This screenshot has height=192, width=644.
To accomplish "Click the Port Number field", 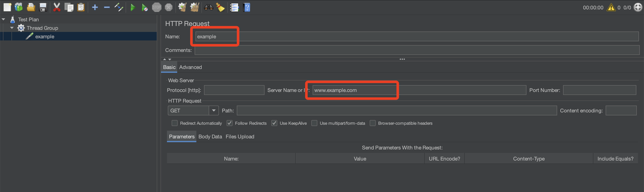I will point(600,90).
